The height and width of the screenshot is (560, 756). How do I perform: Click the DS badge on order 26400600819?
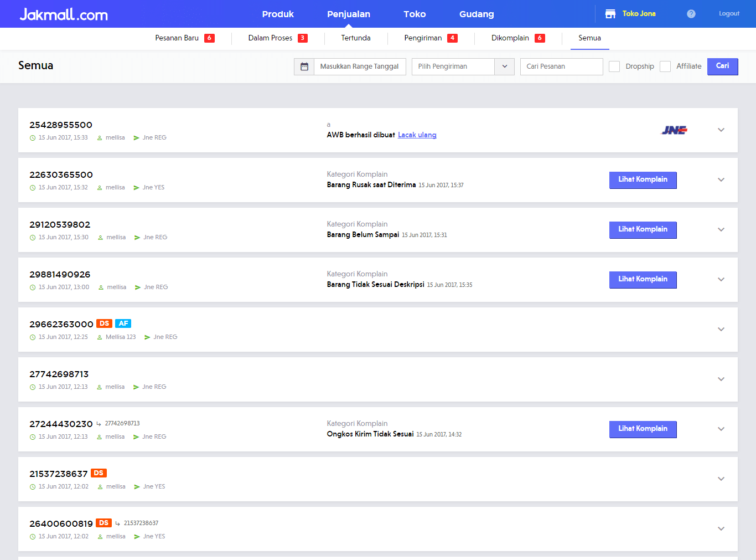(103, 523)
